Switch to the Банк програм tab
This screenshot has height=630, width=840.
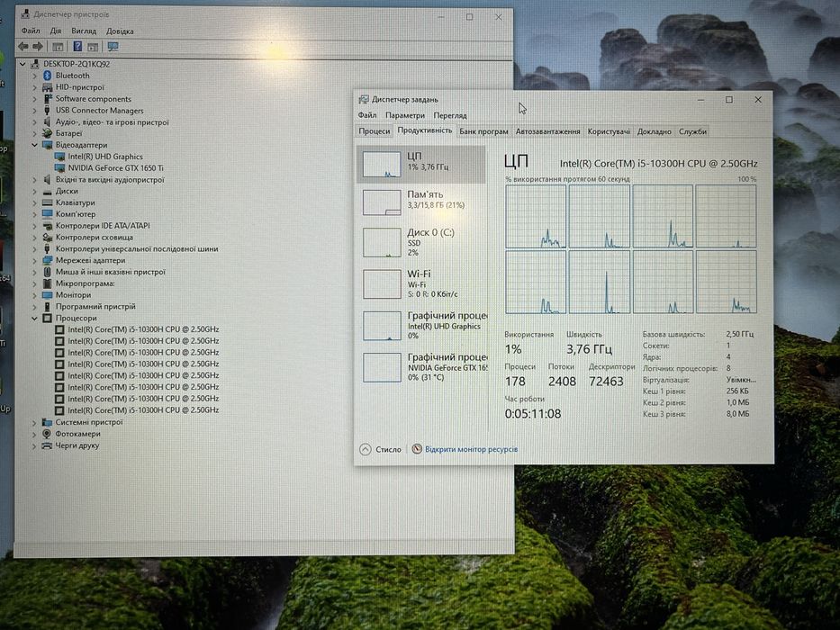(483, 131)
